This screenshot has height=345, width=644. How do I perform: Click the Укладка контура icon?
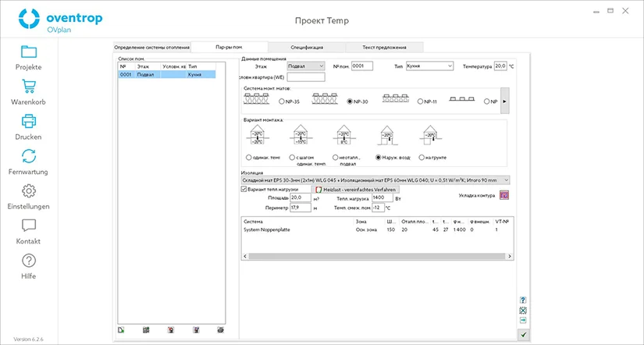point(503,195)
